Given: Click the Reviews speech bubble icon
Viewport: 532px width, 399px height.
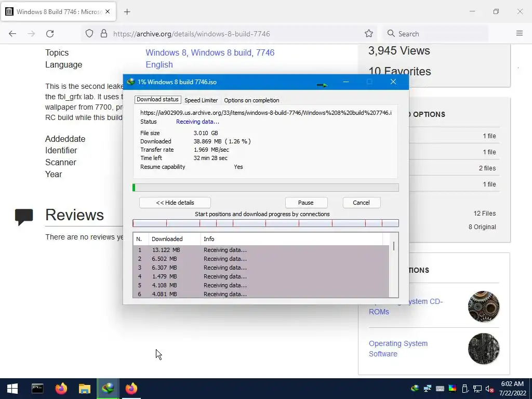Looking at the screenshot, I should (x=24, y=217).
